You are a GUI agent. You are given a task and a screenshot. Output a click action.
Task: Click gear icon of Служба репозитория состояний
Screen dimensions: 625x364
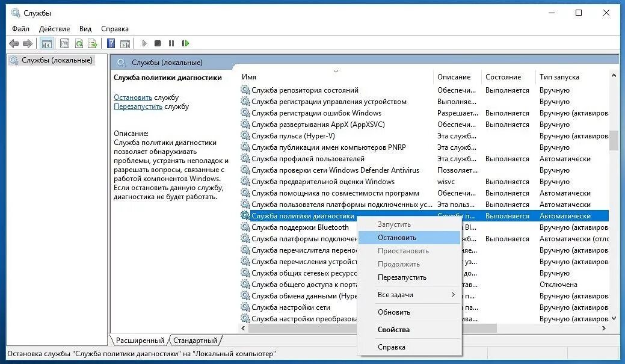[245, 90]
